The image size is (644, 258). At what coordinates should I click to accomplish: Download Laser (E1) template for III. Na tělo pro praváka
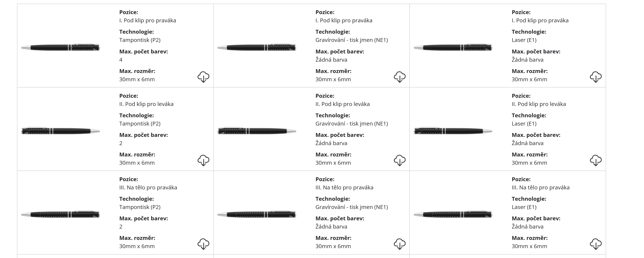595,244
